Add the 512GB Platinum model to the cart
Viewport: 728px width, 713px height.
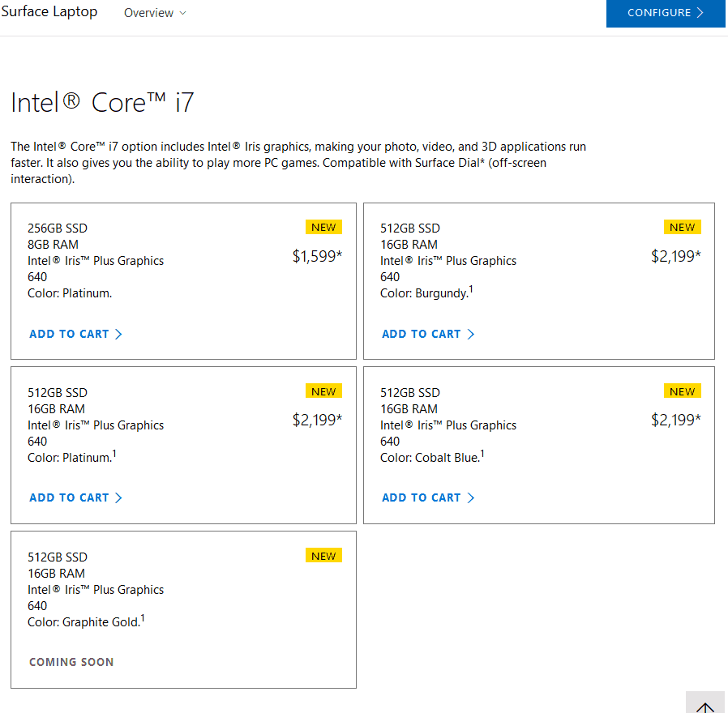[75, 497]
